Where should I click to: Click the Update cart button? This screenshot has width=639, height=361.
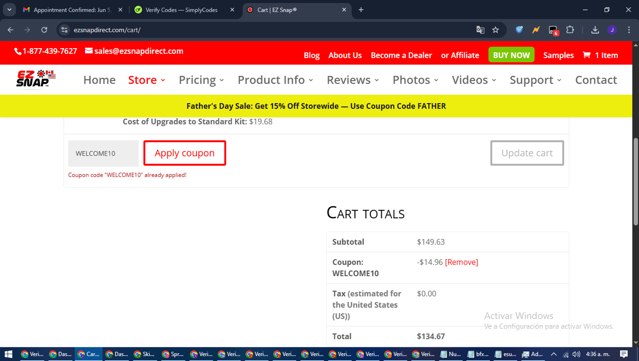tap(527, 153)
